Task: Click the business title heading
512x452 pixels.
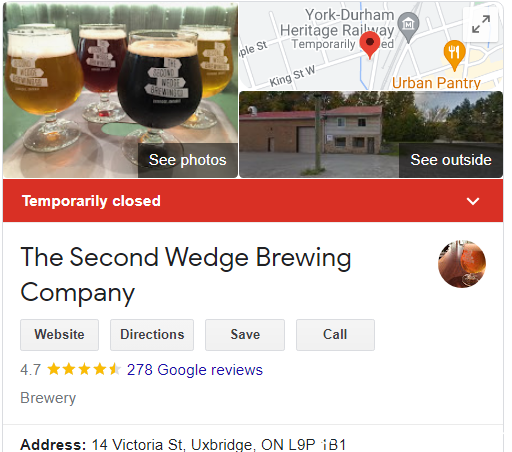Action: click(x=186, y=275)
